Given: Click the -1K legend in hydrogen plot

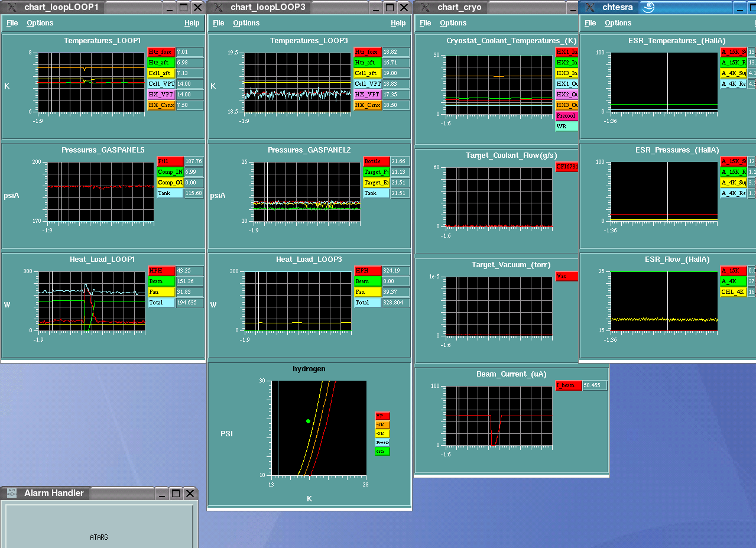Looking at the screenshot, I should point(382,424).
